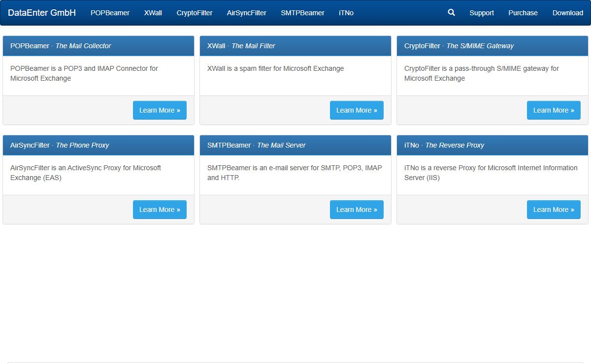Click the ActiveSync Proxy description text
This screenshot has width=591, height=364.
pos(86,173)
